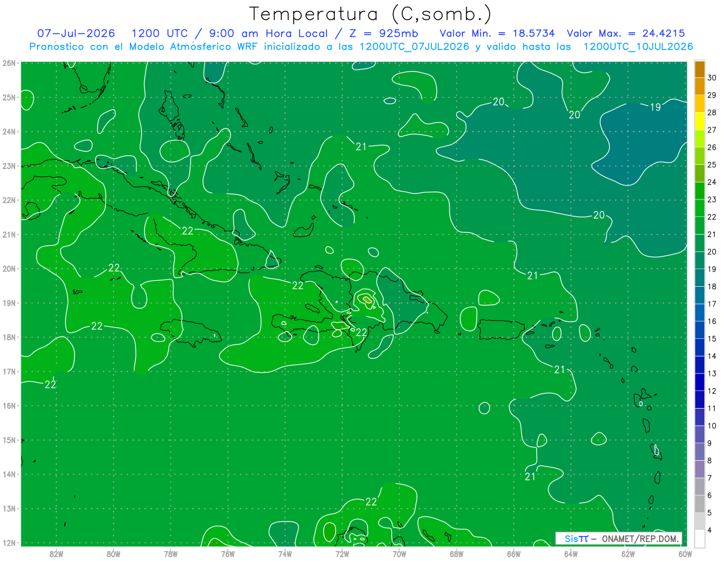Click the "21N" latitude axis label
Image resolution: width=728 pixels, height=562 pixels.
pyautogui.click(x=8, y=234)
